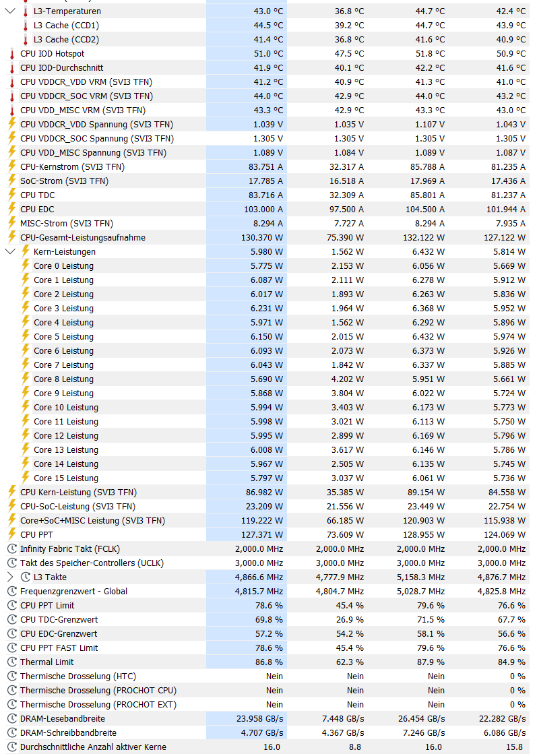Select the DRAM-Schreibbandbreite row

(x=267, y=732)
